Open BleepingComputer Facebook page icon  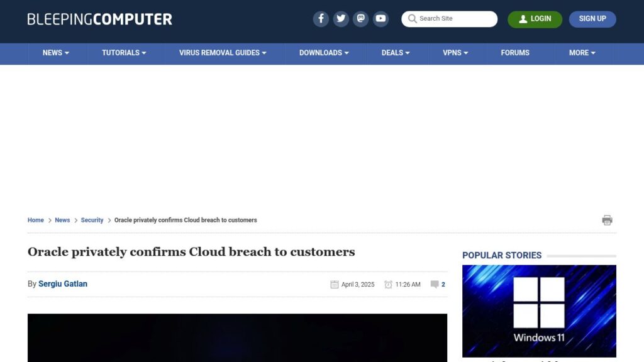(x=321, y=19)
